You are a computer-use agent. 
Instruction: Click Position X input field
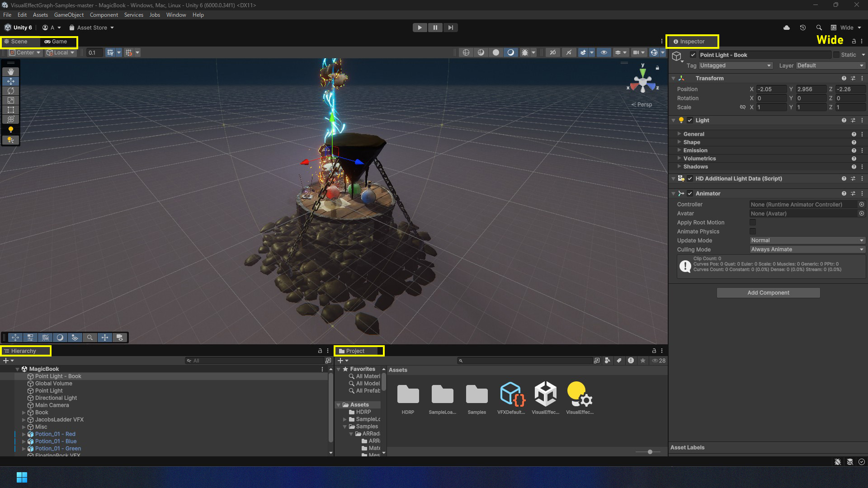coord(771,89)
